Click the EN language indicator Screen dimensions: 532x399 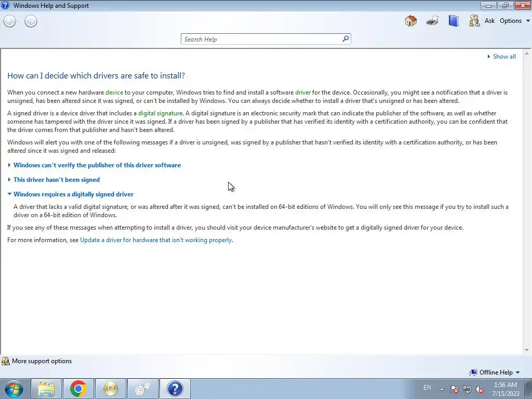pos(427,388)
